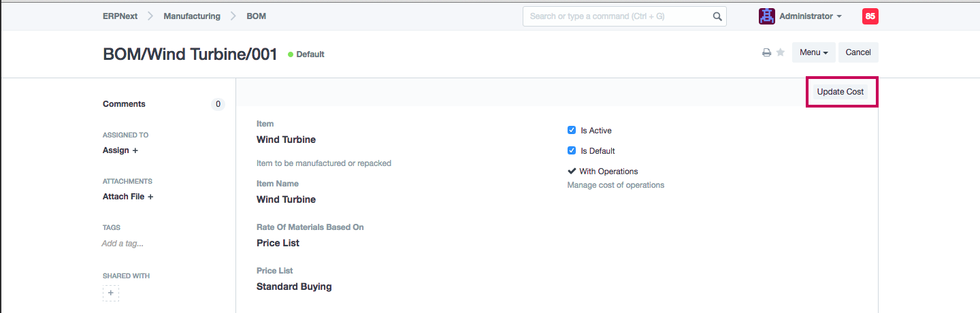The width and height of the screenshot is (980, 313).
Task: Click the plus box under Shared With
Action: point(111,293)
